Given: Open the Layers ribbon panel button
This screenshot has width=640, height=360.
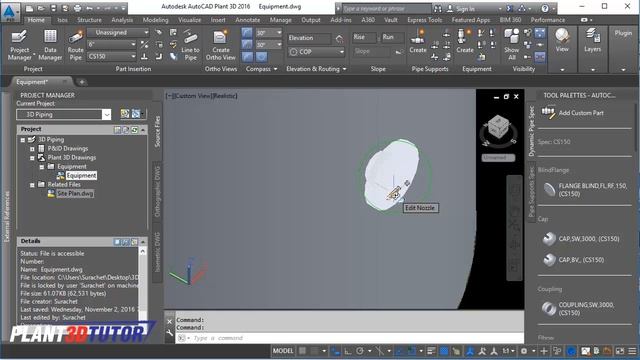Looking at the screenshot, I should click(x=592, y=41).
